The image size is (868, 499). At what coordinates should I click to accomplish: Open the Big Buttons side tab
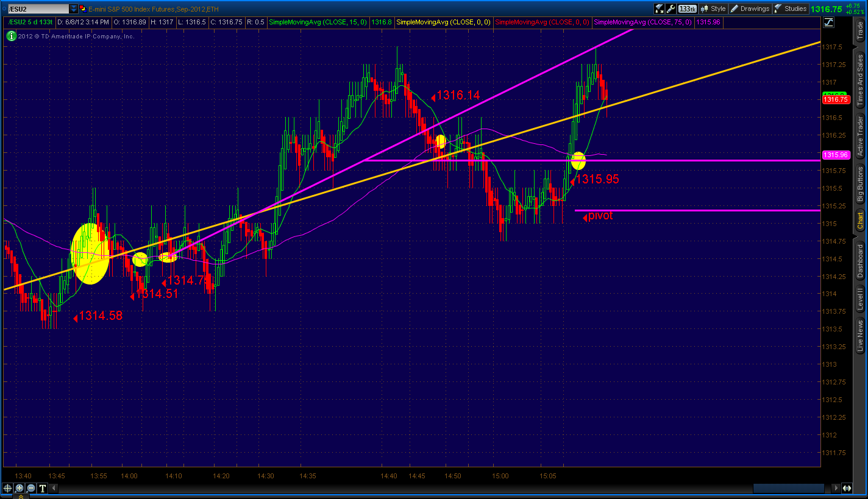(860, 184)
